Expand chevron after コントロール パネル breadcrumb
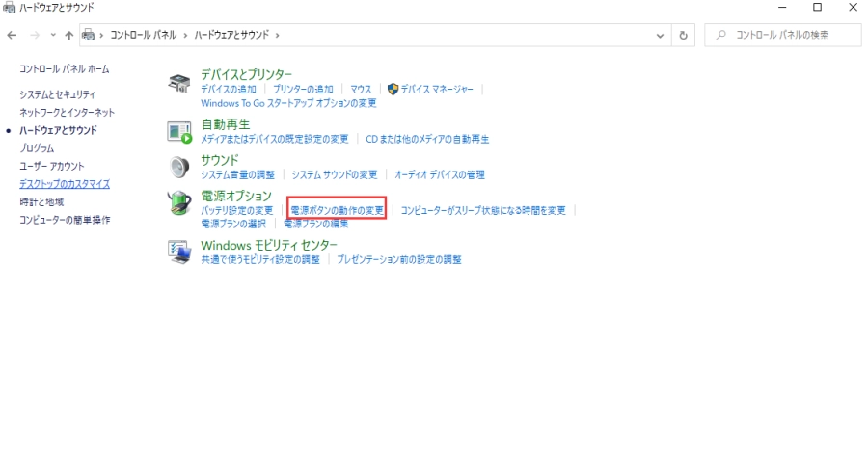 coord(185,35)
